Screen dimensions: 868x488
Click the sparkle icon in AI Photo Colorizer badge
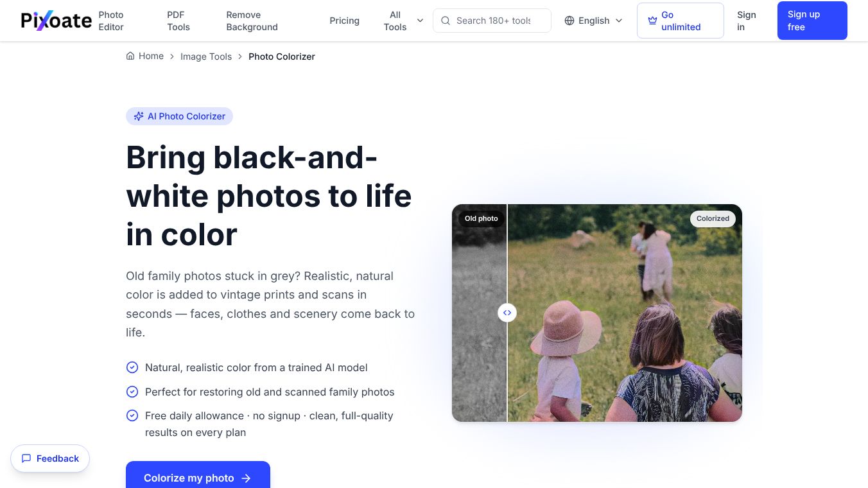[x=139, y=116]
